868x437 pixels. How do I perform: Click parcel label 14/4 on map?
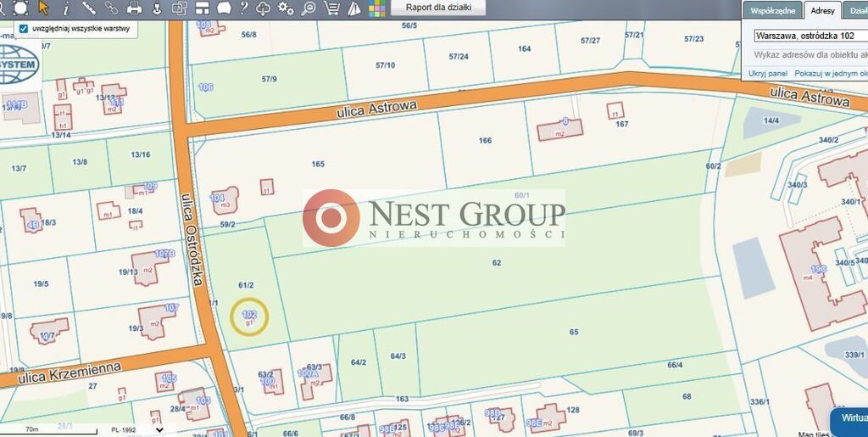click(771, 120)
